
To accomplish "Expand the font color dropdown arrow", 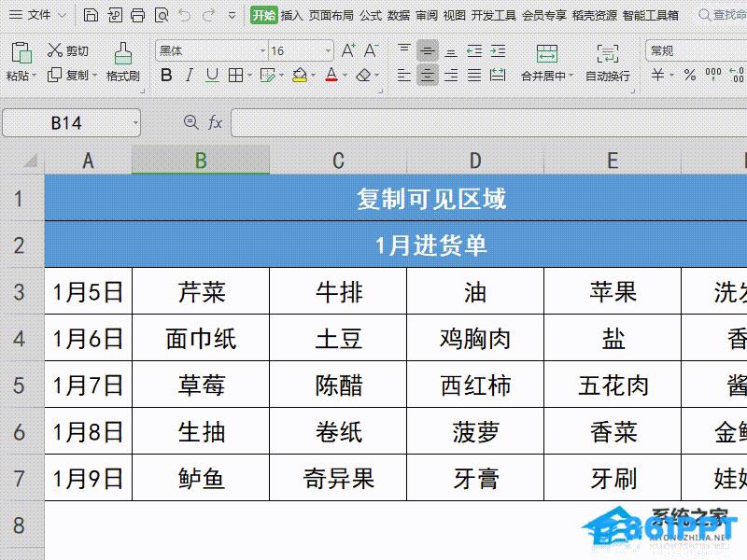I will [345, 76].
